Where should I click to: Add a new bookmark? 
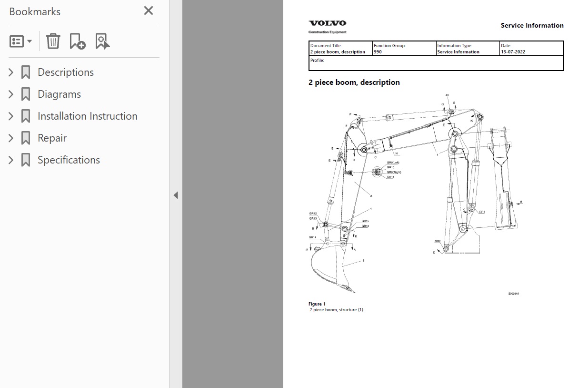click(x=77, y=41)
